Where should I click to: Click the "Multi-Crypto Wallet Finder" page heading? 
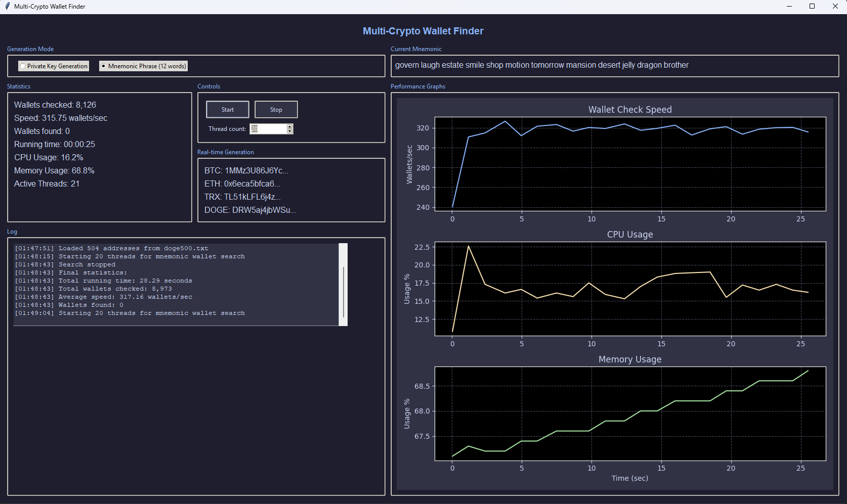coord(423,31)
